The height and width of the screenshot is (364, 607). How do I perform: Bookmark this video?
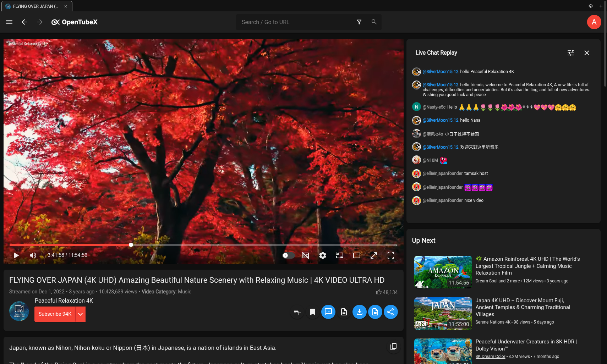coord(313,312)
